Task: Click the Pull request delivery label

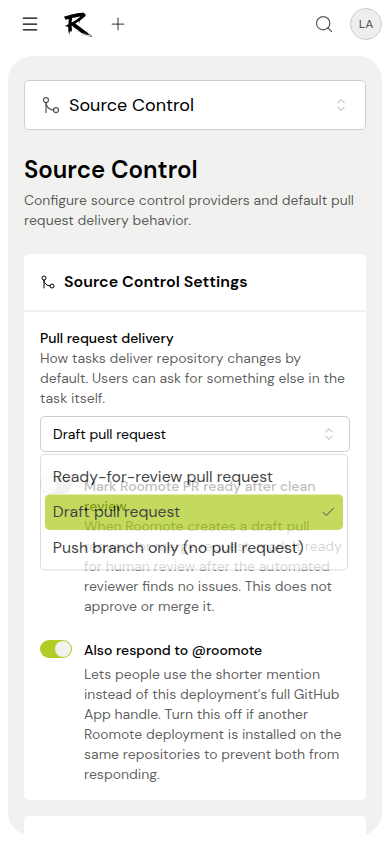Action: pos(107,339)
